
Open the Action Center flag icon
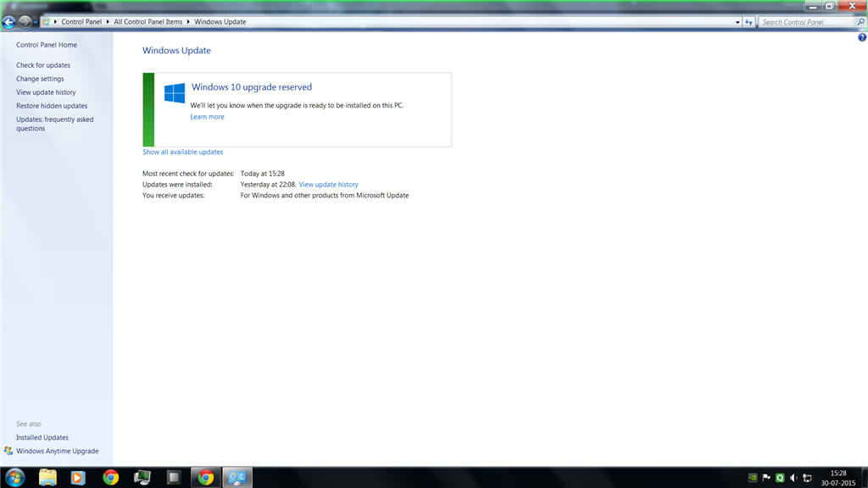click(766, 478)
